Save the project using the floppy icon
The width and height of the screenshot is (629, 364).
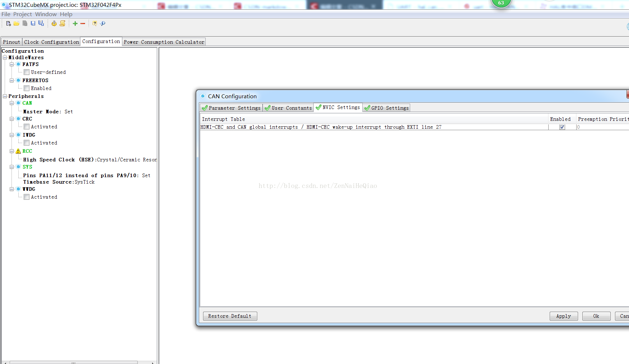(x=33, y=24)
